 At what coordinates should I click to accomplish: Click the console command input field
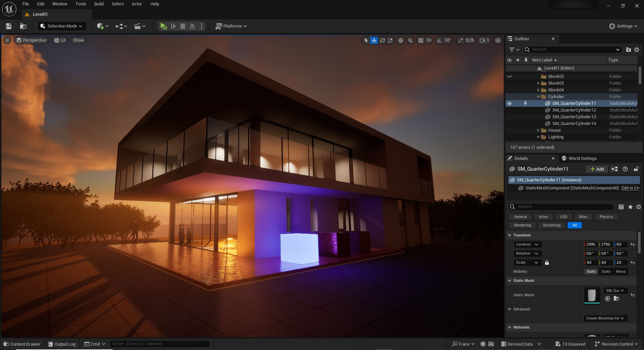pos(160,344)
